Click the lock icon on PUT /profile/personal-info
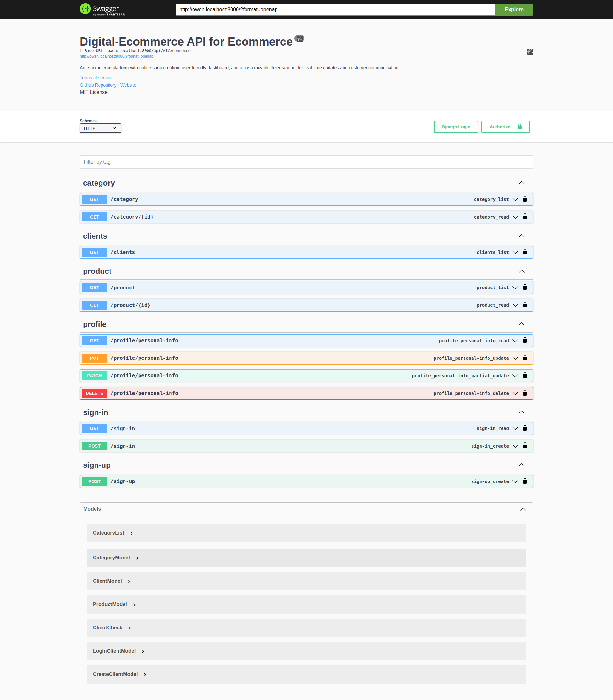 point(525,358)
